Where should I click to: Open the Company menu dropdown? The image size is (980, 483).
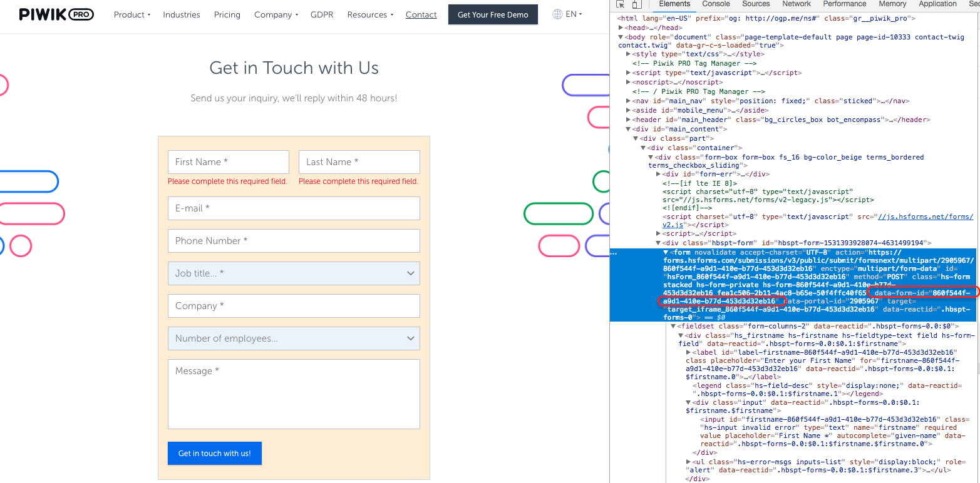click(276, 14)
